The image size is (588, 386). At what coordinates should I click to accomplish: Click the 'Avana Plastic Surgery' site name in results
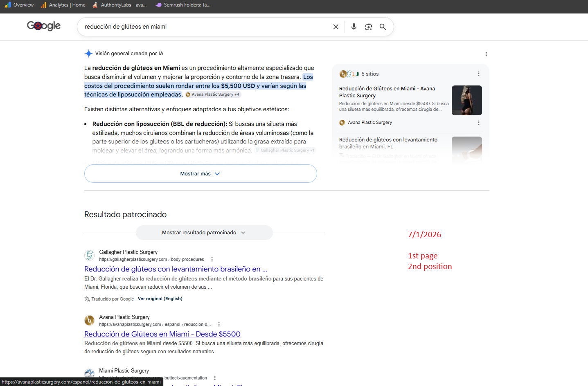click(x=124, y=317)
